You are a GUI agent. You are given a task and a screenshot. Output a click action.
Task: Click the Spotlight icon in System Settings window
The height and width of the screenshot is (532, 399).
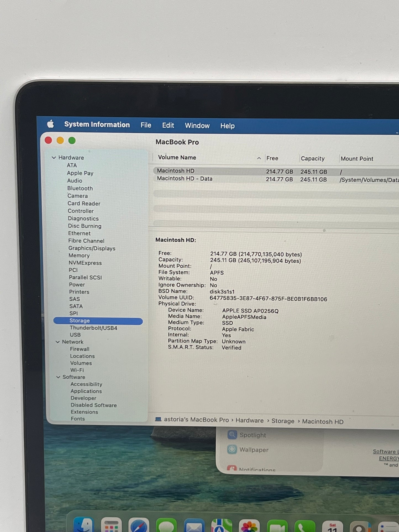[x=232, y=435]
